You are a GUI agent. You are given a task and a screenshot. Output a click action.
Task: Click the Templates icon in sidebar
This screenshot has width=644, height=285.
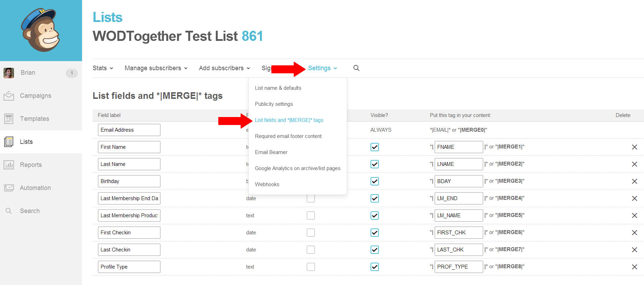[9, 119]
